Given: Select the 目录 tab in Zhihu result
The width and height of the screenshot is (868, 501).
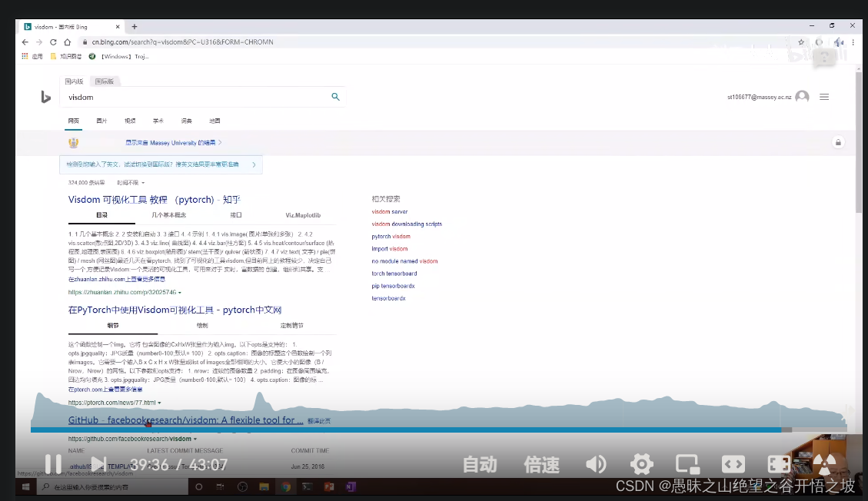Looking at the screenshot, I should click(101, 215).
